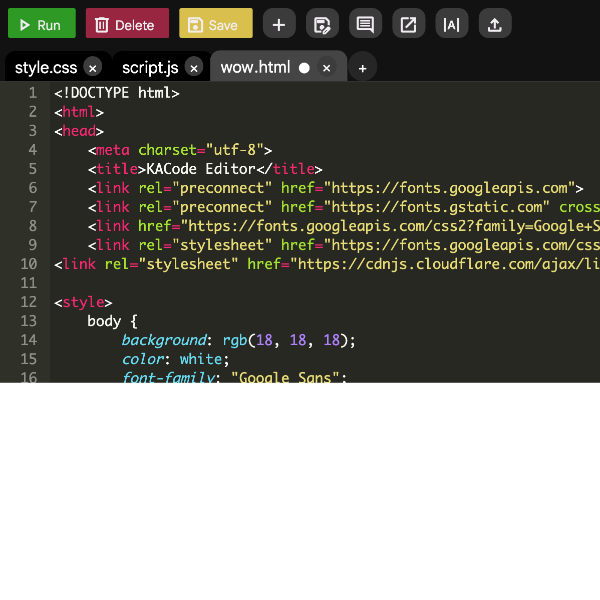Close the script.js tab

(193, 68)
